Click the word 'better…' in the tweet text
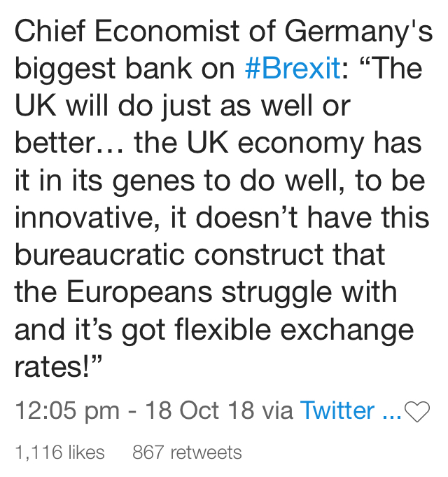The height and width of the screenshot is (477, 448). (x=69, y=143)
